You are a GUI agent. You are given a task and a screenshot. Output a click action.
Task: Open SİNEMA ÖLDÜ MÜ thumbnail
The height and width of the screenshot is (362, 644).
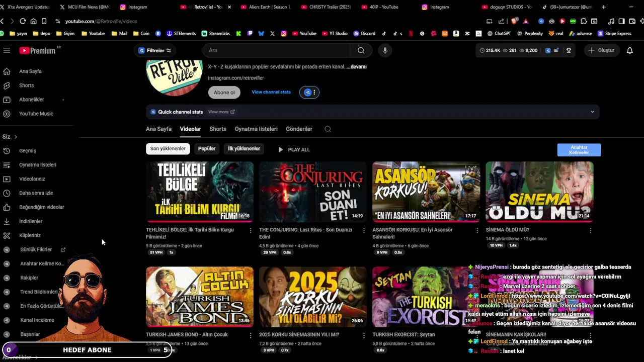pos(539,192)
